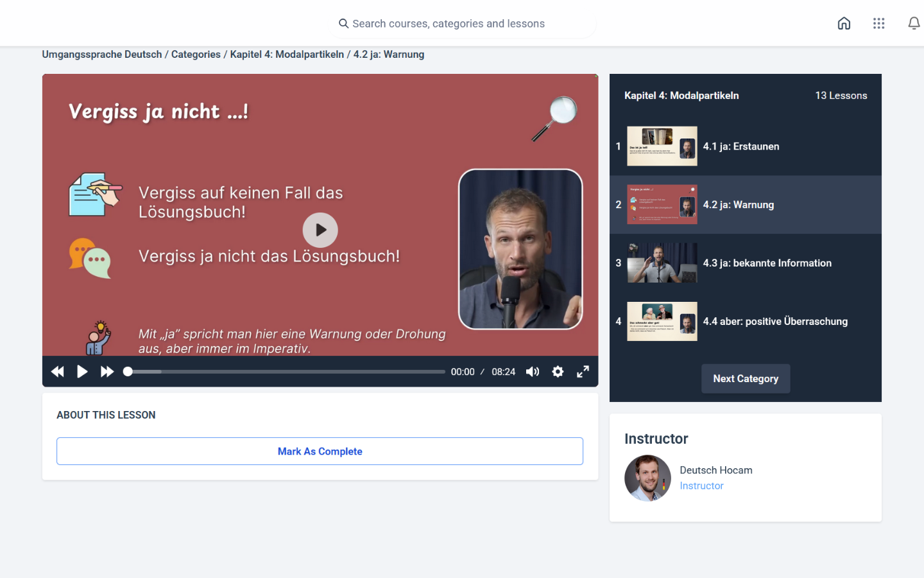The width and height of the screenshot is (924, 578).
Task: Focus the search courses field
Action: tap(462, 24)
